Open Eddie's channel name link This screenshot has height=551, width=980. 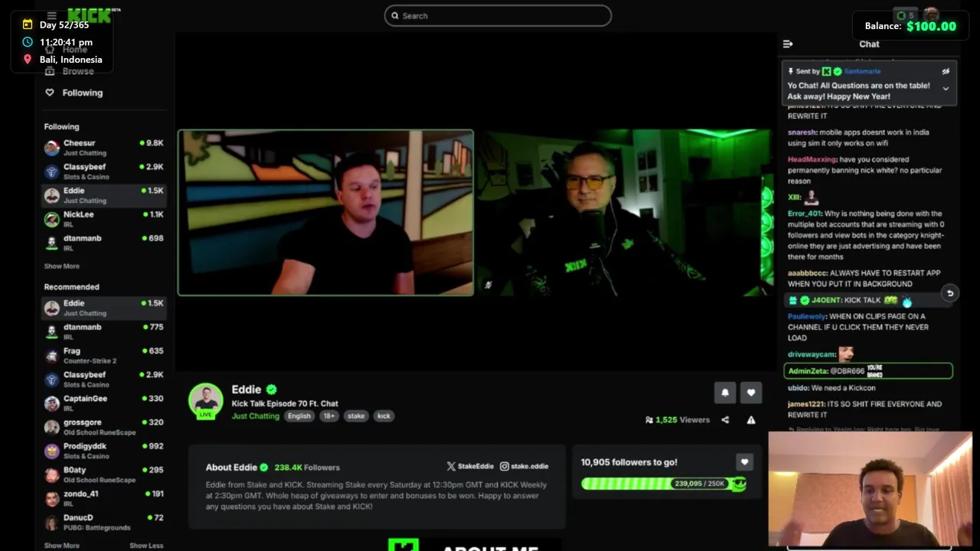click(247, 390)
